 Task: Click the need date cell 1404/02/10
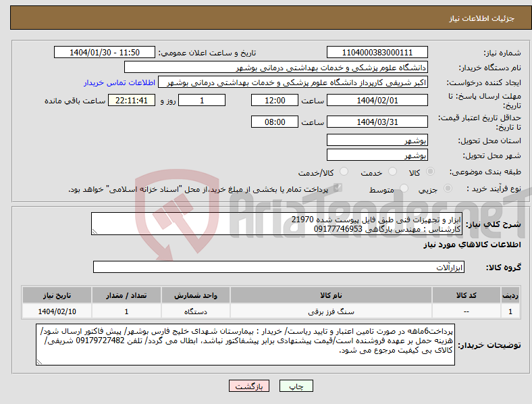pos(57,311)
